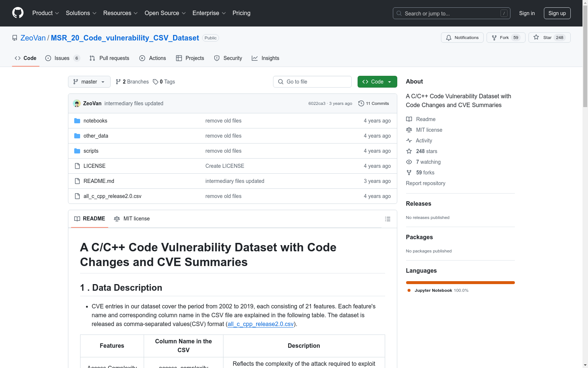Expand the Product menu
This screenshot has width=588, height=368.
pos(46,13)
